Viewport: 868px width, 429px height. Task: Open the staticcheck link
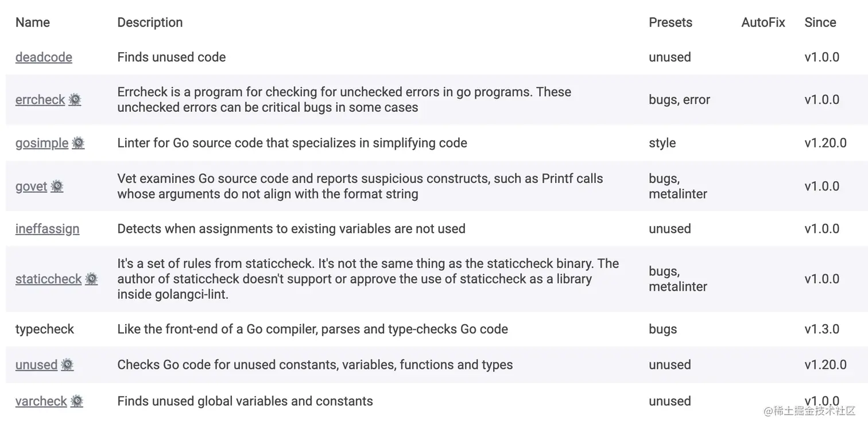[49, 279]
